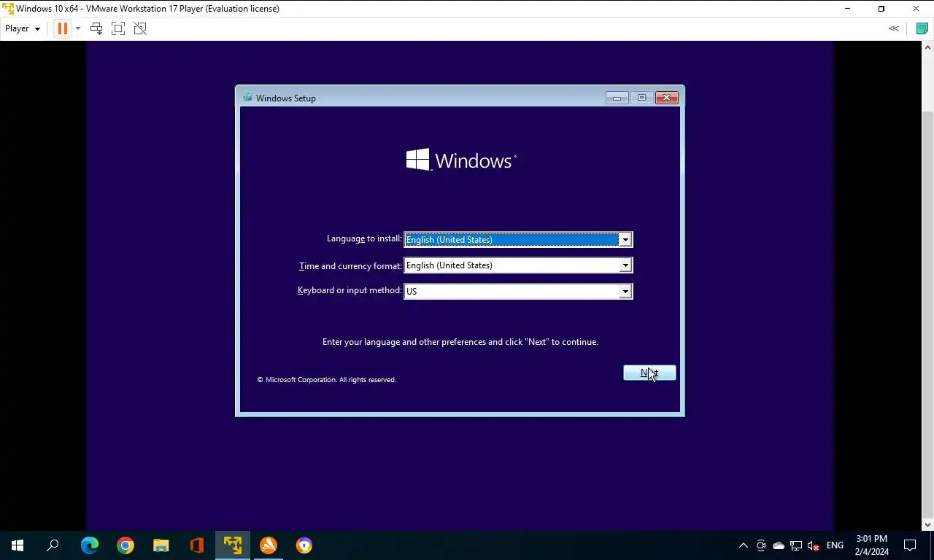934x560 pixels.
Task: Open the notification center icon
Action: click(910, 545)
